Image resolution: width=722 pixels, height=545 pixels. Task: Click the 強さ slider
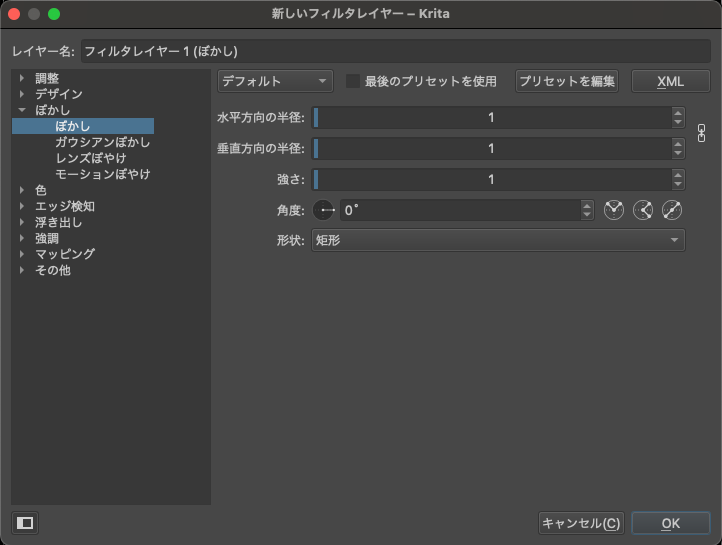click(x=491, y=179)
